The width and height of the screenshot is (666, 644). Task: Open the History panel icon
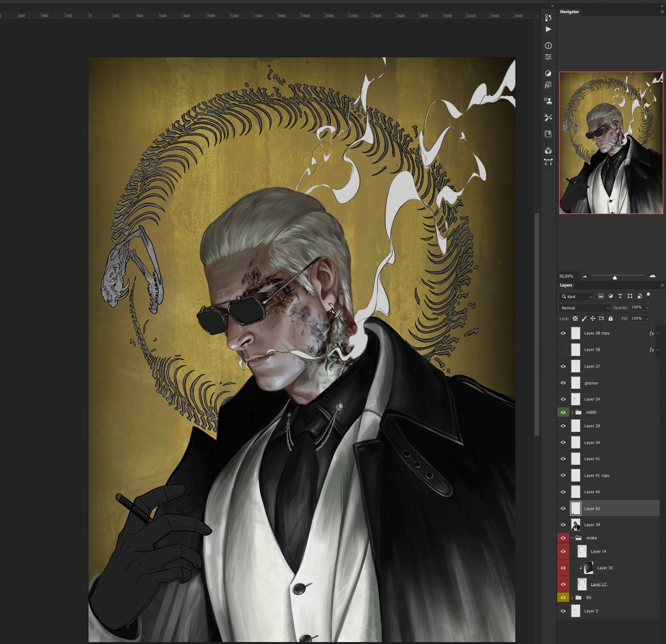point(548,18)
